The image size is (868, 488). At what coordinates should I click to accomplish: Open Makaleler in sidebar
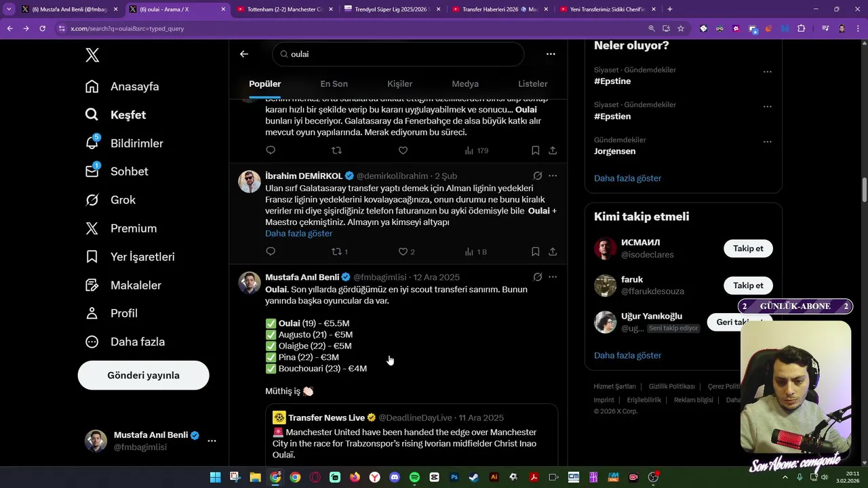pos(123,285)
